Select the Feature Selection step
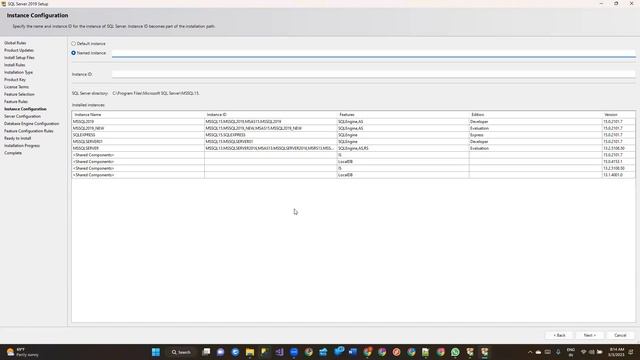The width and height of the screenshot is (640, 360). 19,94
